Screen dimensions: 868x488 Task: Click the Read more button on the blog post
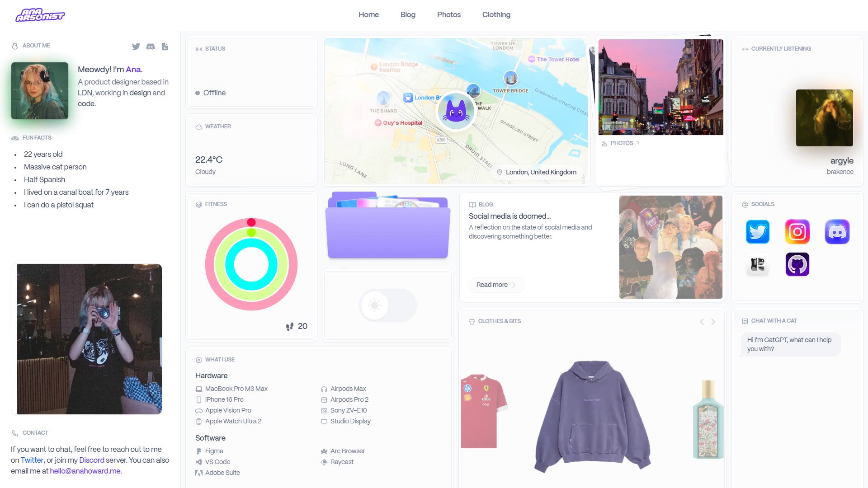click(496, 285)
